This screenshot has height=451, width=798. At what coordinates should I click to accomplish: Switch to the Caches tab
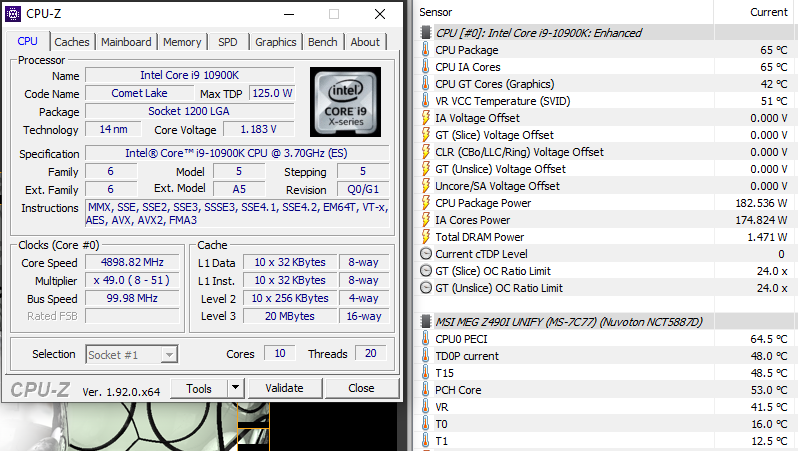coord(72,42)
